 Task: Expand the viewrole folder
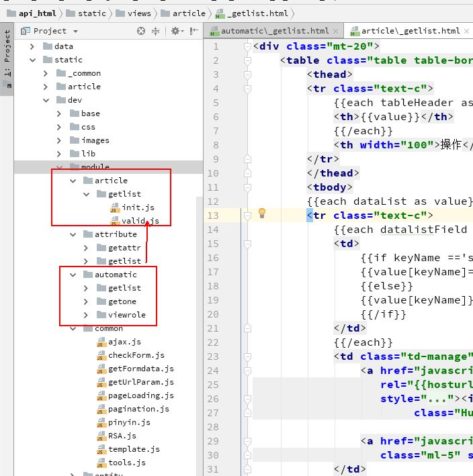tap(86, 315)
